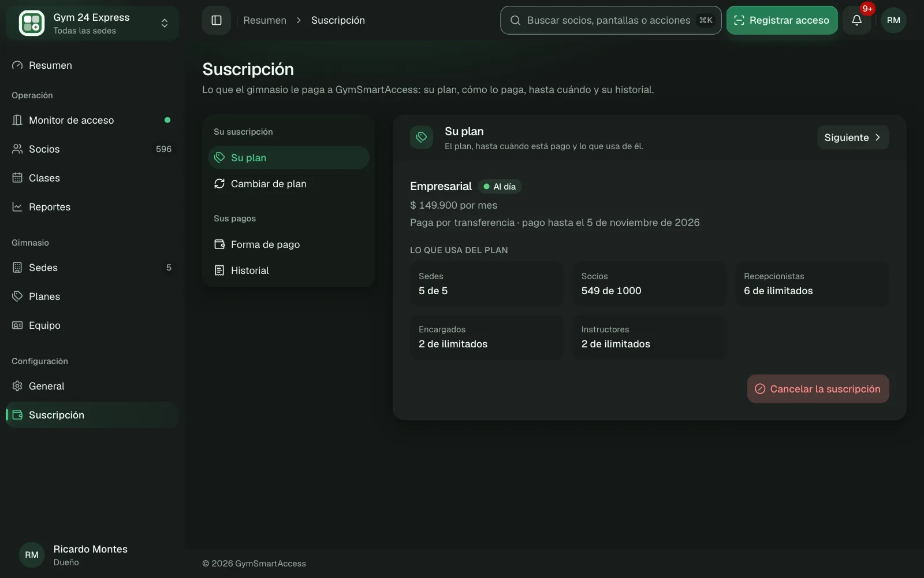Click the Encargados 2 de ilimitados card
The width and height of the screenshot is (924, 578).
coord(486,337)
